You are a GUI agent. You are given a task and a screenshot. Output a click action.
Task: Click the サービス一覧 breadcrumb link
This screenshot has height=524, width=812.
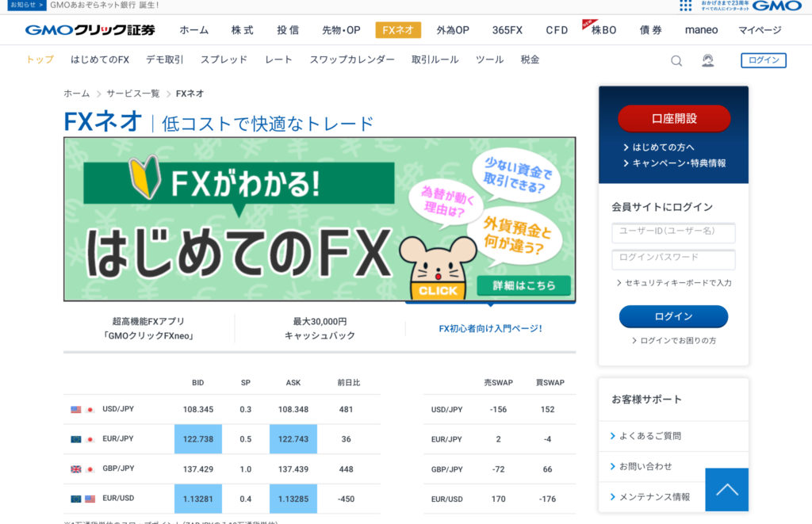coord(133,94)
